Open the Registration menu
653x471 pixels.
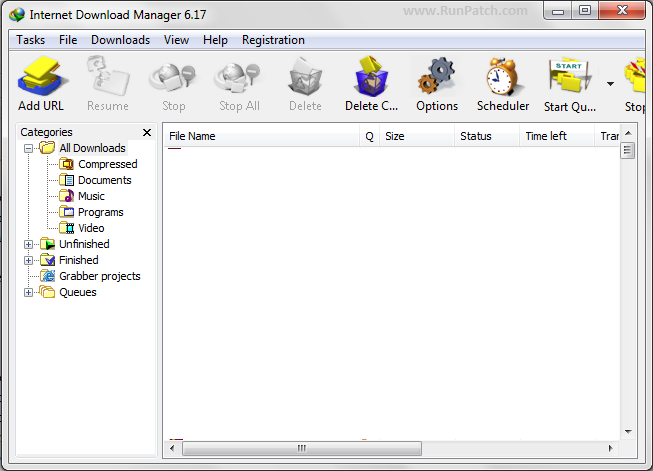pyautogui.click(x=273, y=40)
